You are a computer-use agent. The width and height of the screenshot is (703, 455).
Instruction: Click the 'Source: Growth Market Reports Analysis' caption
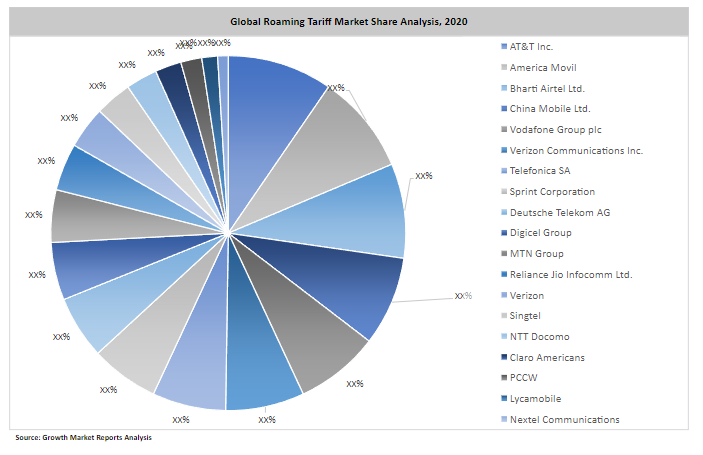83,438
